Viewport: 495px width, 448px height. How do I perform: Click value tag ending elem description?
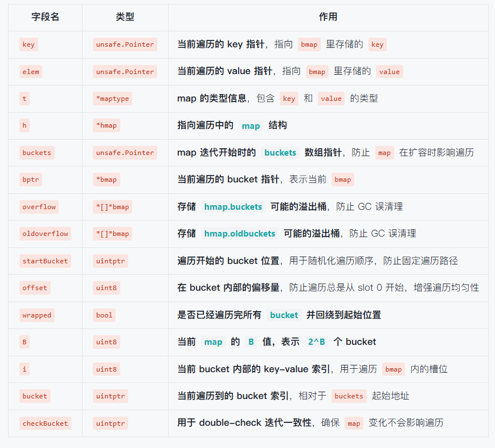click(389, 72)
